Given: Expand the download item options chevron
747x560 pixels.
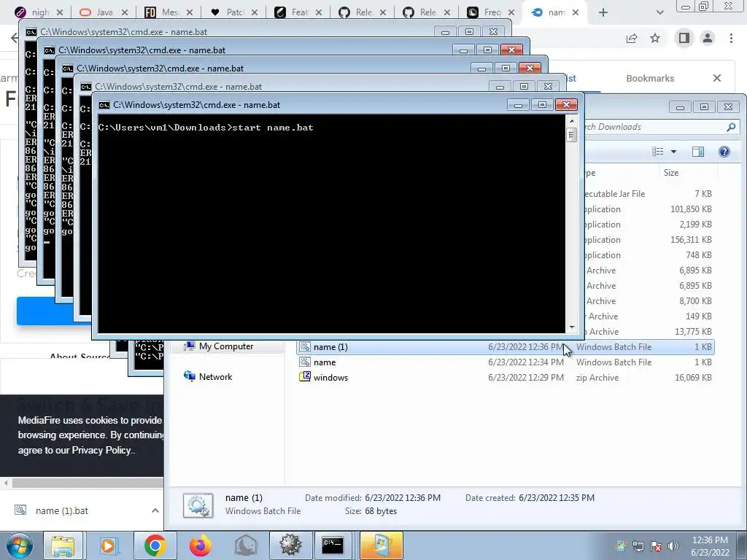Looking at the screenshot, I should (x=155, y=510).
